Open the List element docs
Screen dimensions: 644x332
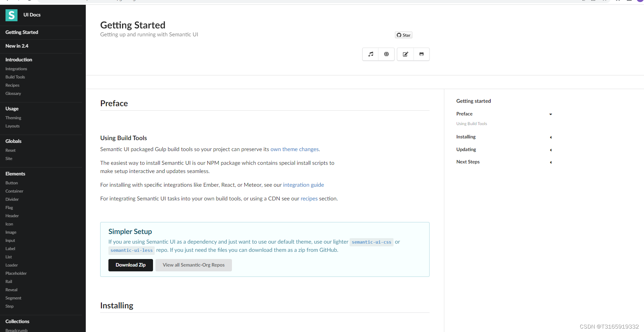[x=9, y=257]
